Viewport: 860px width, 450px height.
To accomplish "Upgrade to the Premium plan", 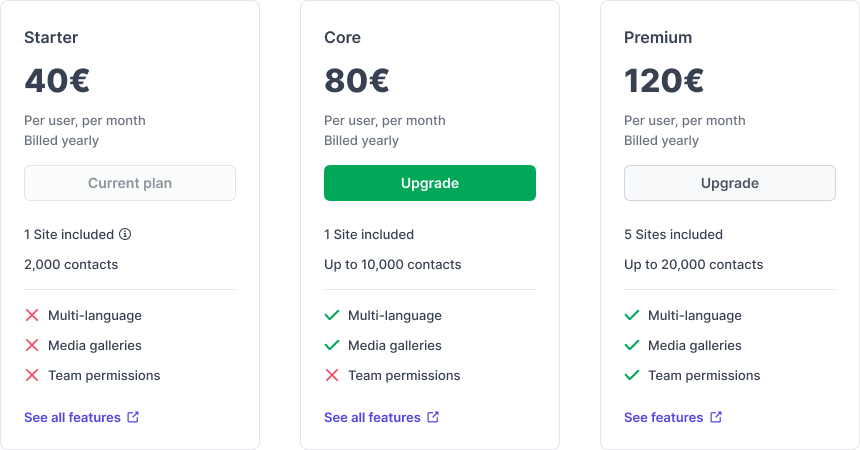I will 729,183.
